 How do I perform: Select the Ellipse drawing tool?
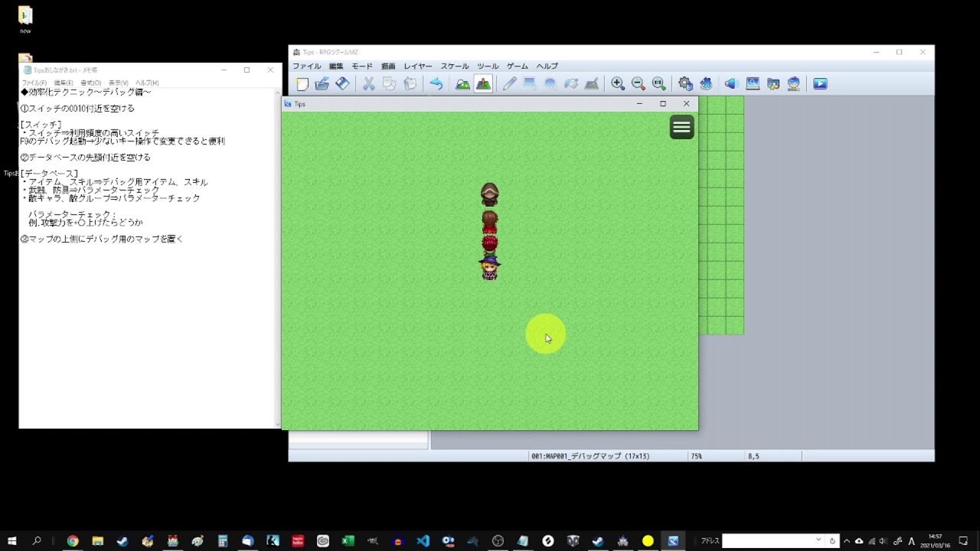pyautogui.click(x=550, y=84)
